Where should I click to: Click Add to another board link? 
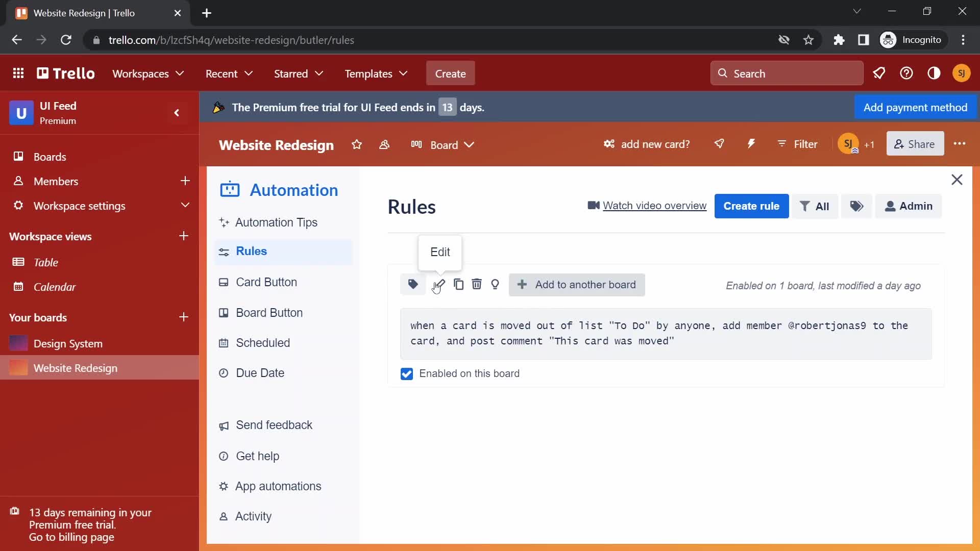pyautogui.click(x=577, y=285)
